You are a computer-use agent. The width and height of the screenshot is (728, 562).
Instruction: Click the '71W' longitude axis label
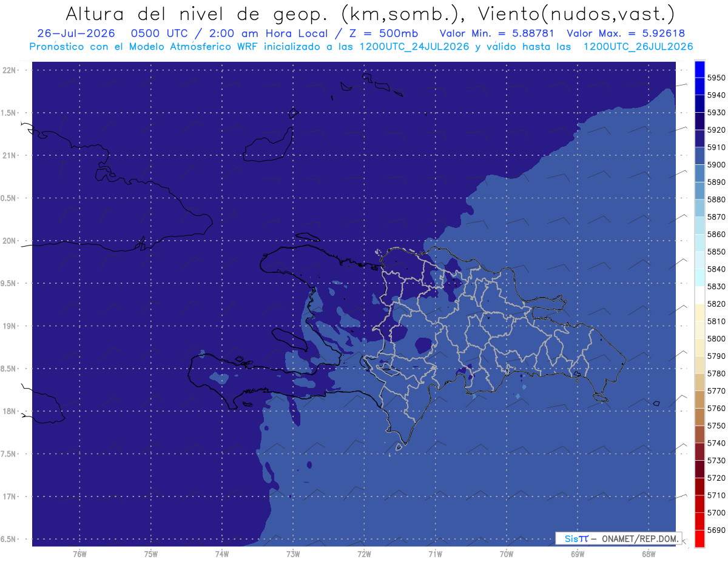click(435, 554)
